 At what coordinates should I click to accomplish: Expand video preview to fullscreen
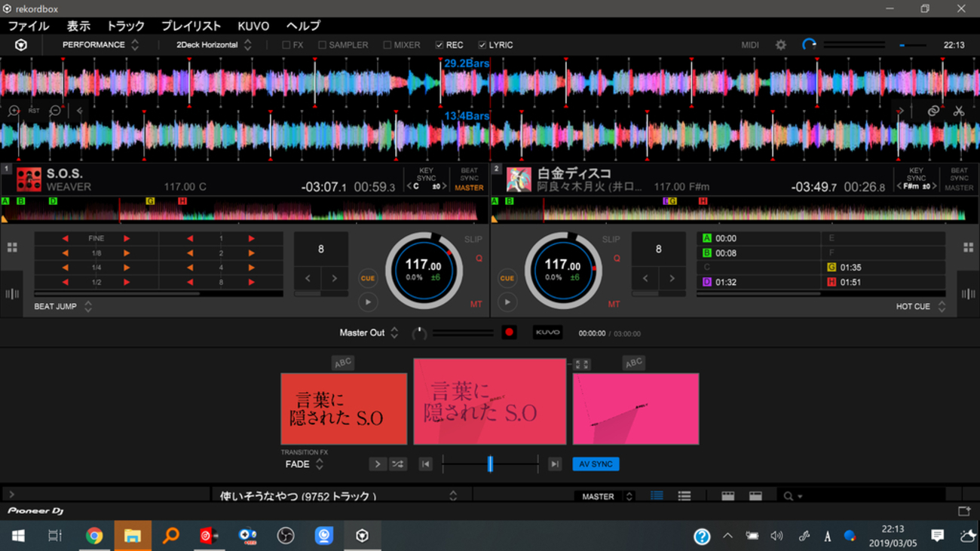tap(582, 364)
